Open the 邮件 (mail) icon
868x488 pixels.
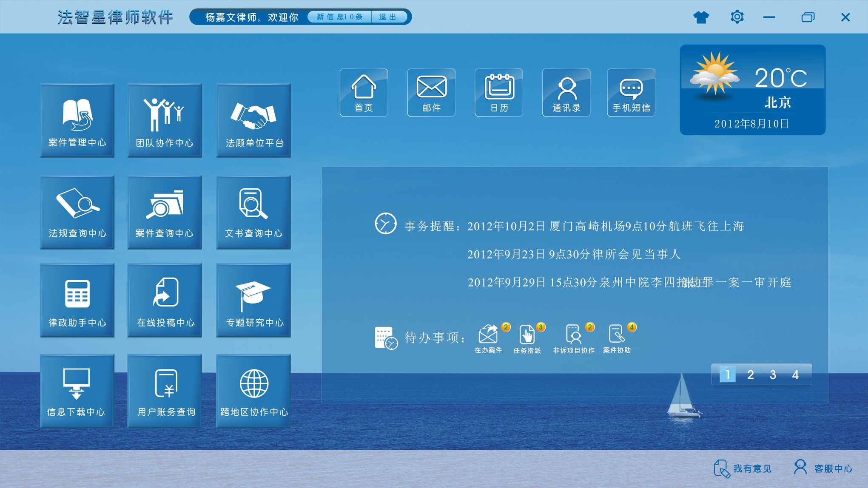(x=431, y=92)
